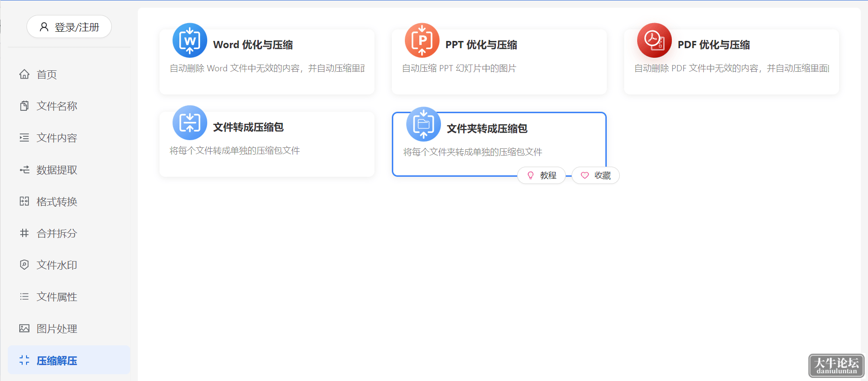
Task: Open 文件转成压缩包 title
Action: [x=248, y=127]
